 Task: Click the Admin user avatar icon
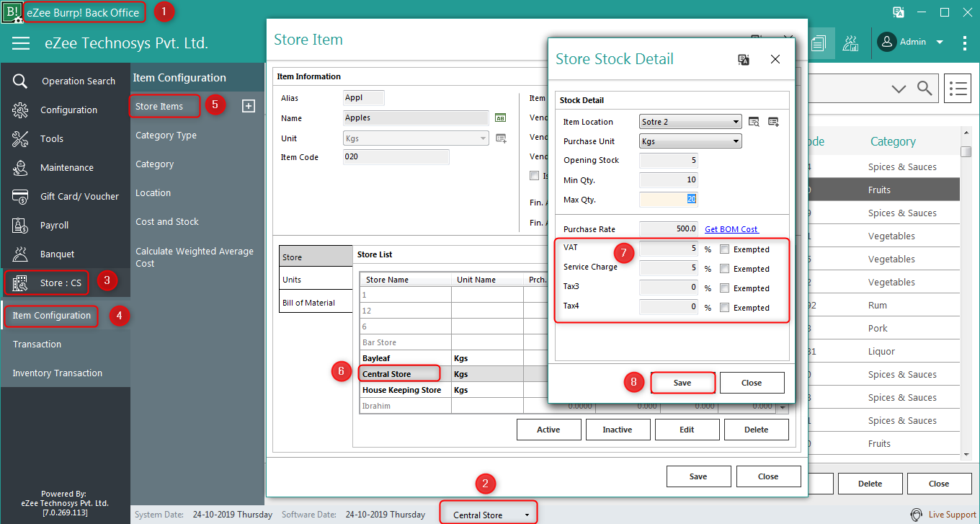pyautogui.click(x=886, y=42)
